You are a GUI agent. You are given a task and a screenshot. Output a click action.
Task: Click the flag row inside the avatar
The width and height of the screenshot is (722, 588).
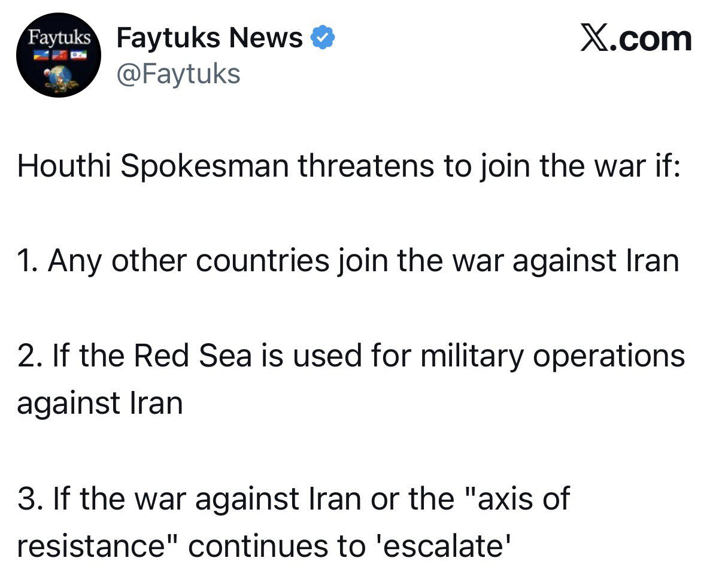(x=58, y=56)
